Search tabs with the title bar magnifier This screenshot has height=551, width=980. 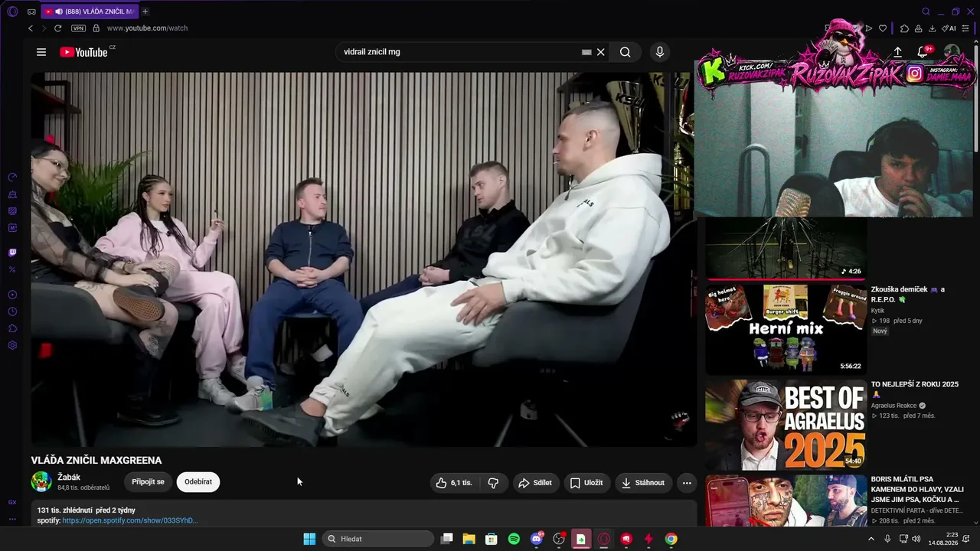pyautogui.click(x=926, y=11)
